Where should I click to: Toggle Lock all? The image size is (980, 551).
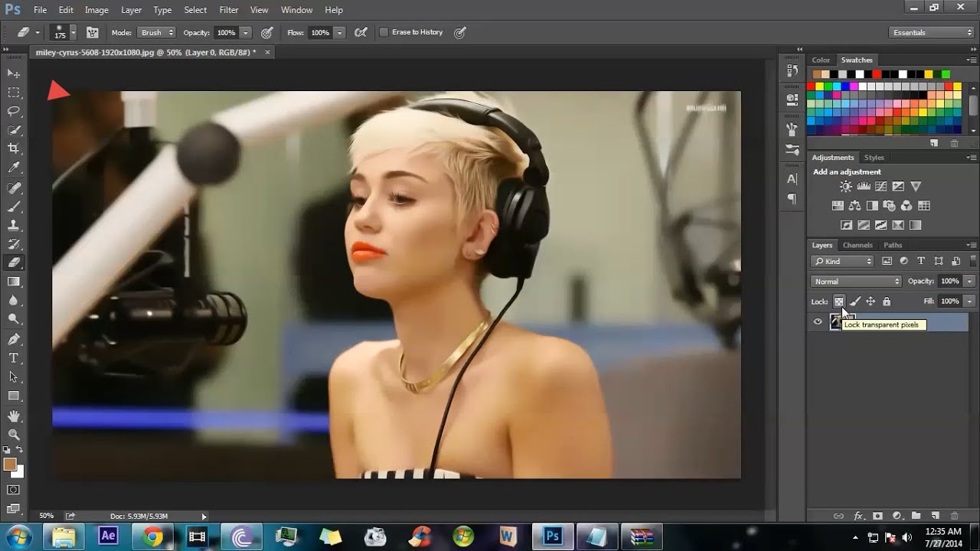pyautogui.click(x=887, y=302)
